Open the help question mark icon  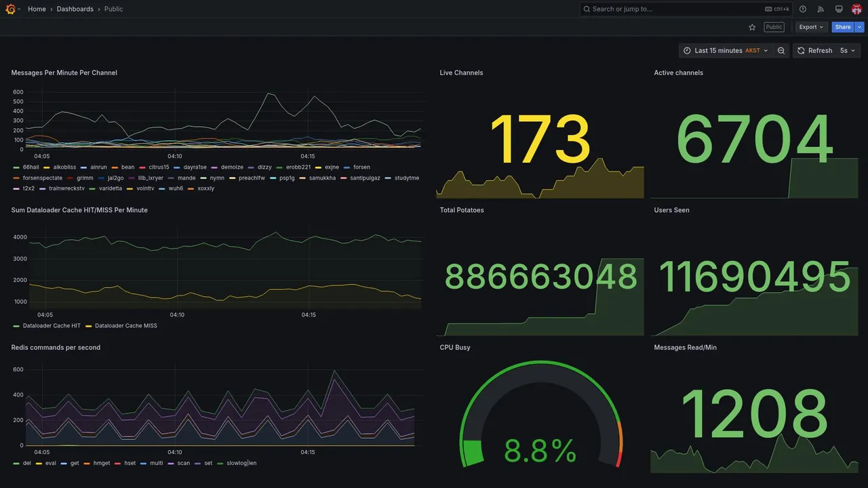coord(803,9)
